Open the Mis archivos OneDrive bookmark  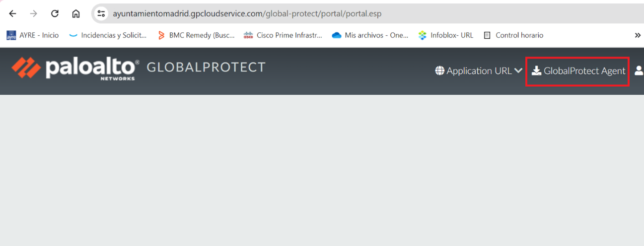tap(370, 35)
